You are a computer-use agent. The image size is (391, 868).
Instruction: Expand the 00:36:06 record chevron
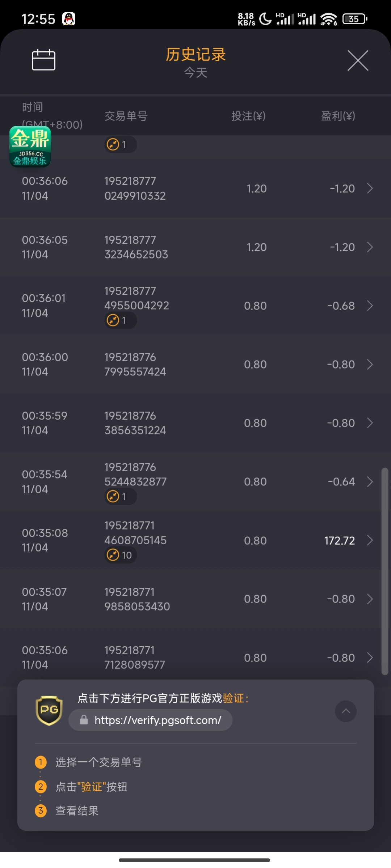pyautogui.click(x=370, y=188)
